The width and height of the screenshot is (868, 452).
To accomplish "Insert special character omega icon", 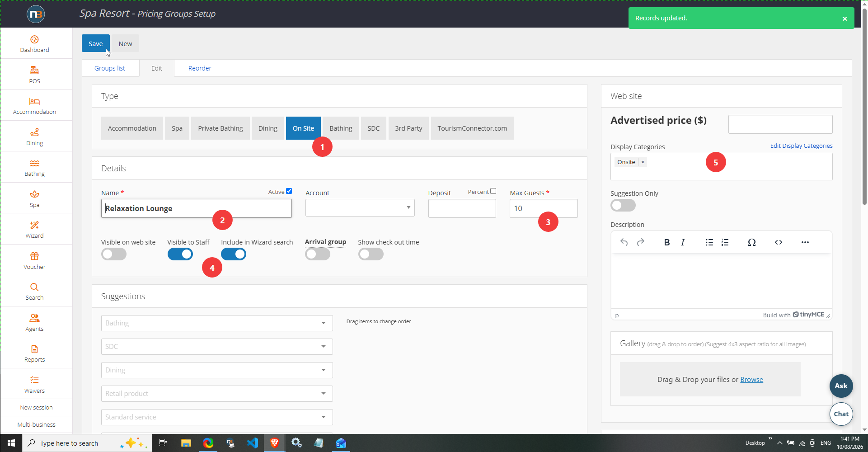I will (x=751, y=242).
